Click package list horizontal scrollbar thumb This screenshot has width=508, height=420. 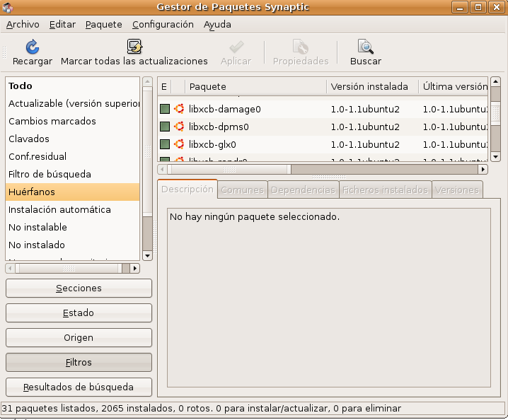click(x=229, y=169)
